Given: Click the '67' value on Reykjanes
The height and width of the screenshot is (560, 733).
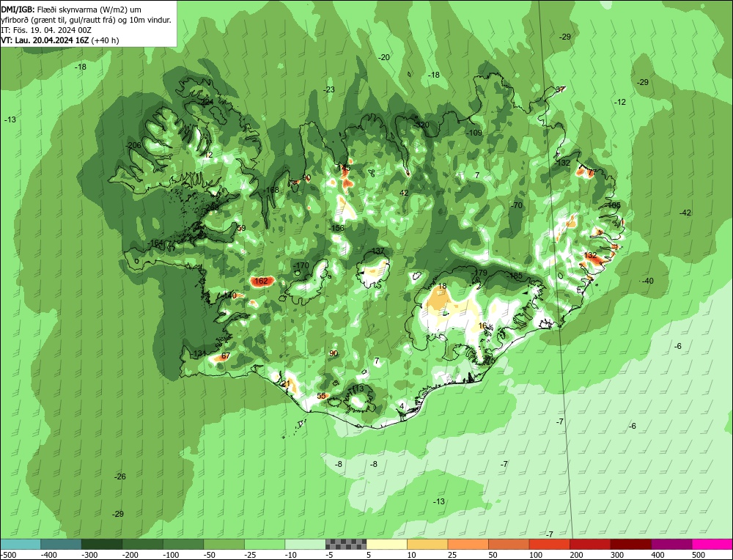Looking at the screenshot, I should (x=226, y=355).
